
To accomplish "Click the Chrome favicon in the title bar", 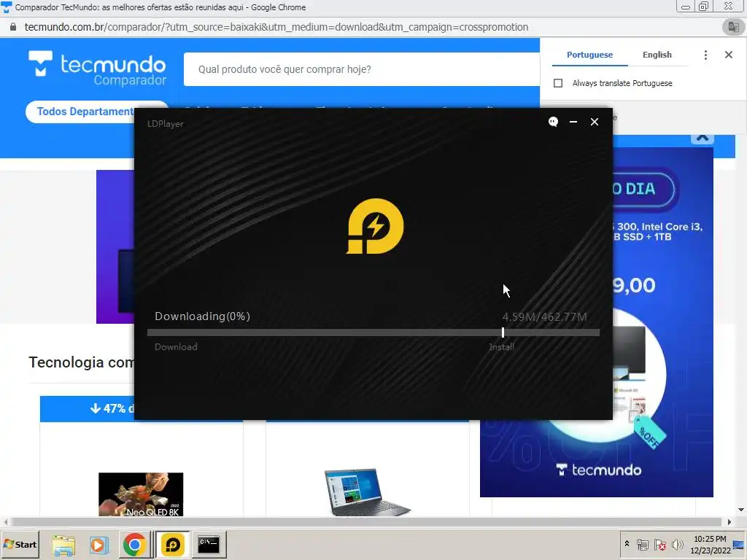I will pos(7,7).
